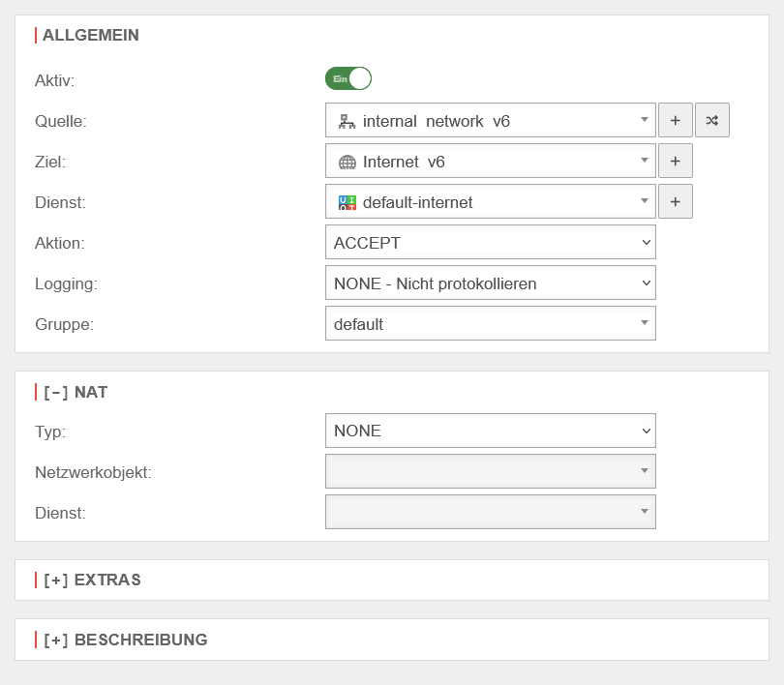Open the Gruppe default dropdown
The width and height of the screenshot is (784, 685).
[x=490, y=324]
